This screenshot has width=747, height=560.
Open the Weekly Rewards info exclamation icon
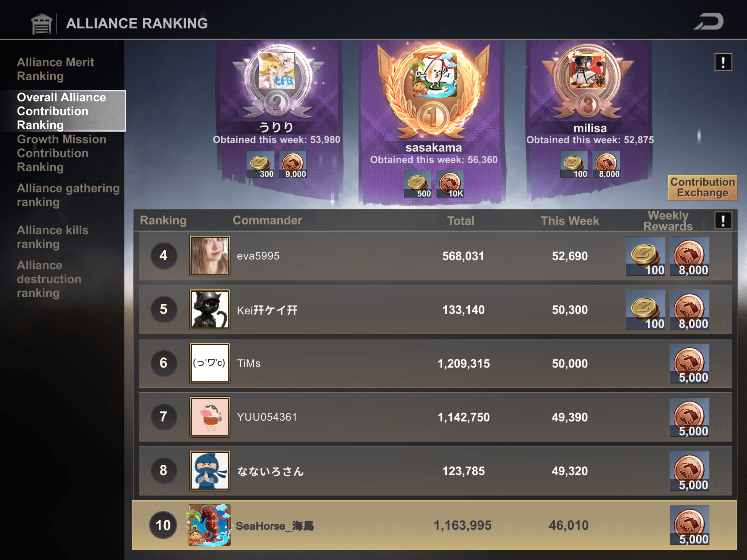click(723, 221)
